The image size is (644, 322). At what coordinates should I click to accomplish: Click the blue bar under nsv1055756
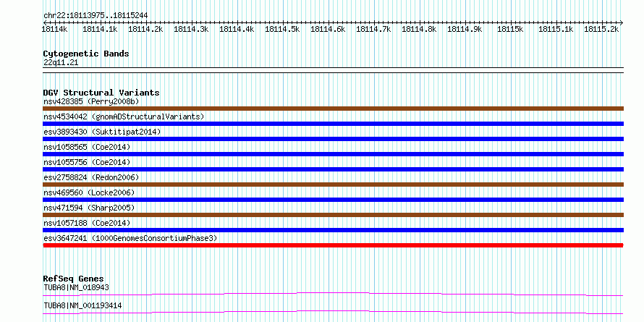tap(333, 169)
